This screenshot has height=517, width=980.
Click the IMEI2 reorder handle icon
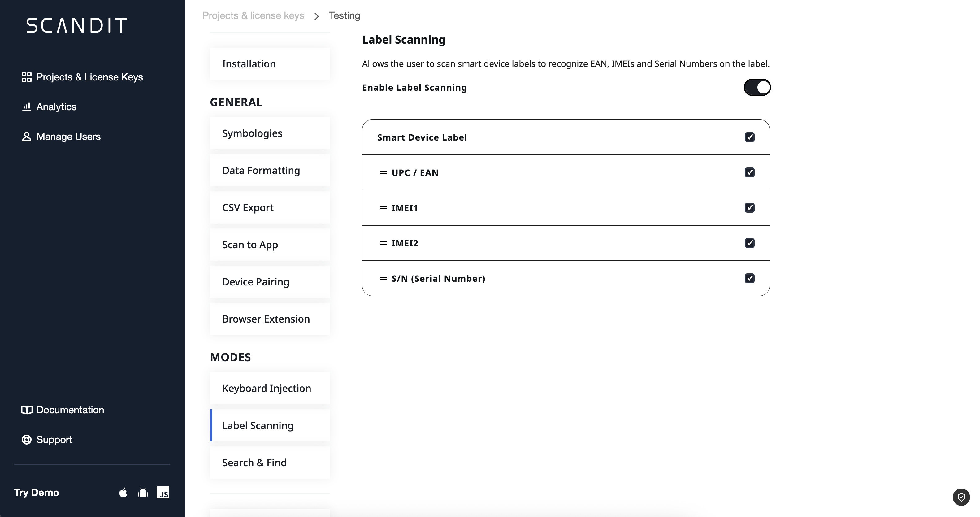point(383,243)
